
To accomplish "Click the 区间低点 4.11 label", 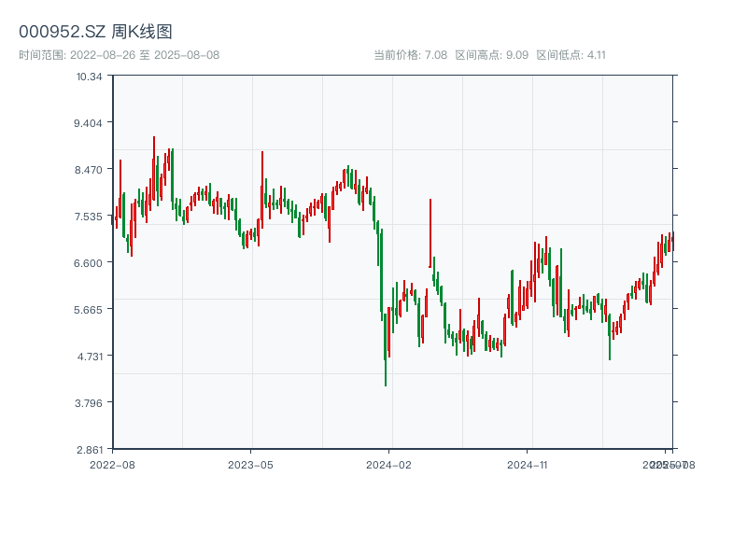I will [x=571, y=55].
